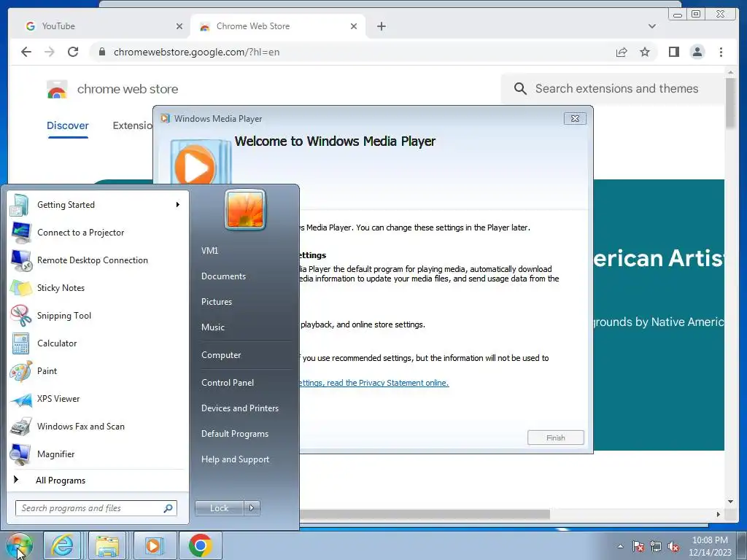Click Chrome address bar URL
Image resolution: width=747 pixels, height=560 pixels.
pyautogui.click(x=196, y=52)
